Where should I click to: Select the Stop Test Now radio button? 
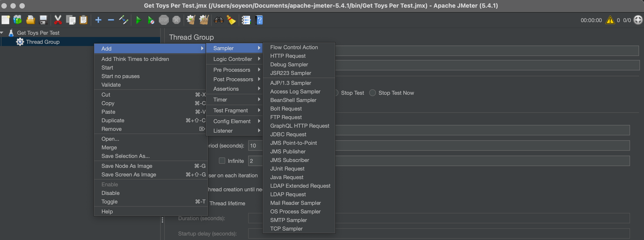tap(373, 93)
